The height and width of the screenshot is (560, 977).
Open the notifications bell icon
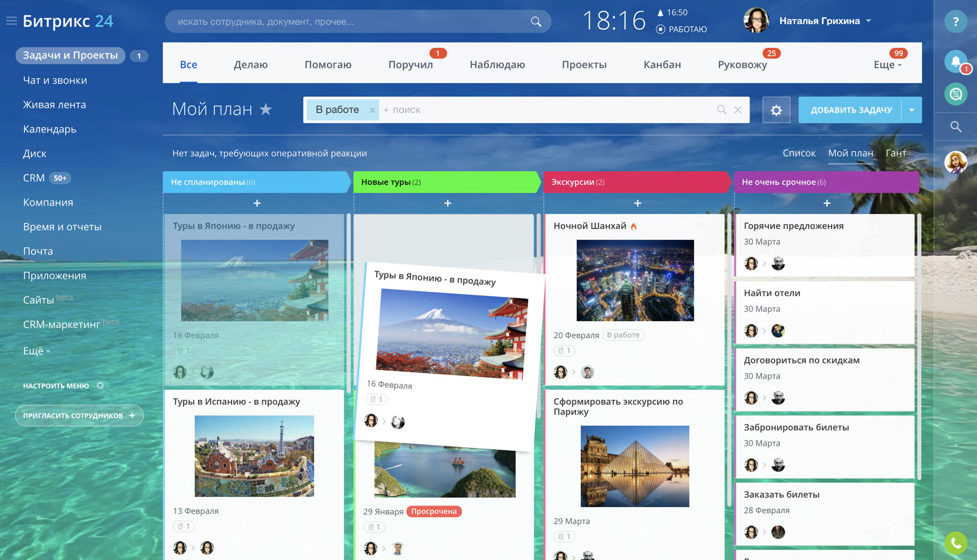pos(955,61)
